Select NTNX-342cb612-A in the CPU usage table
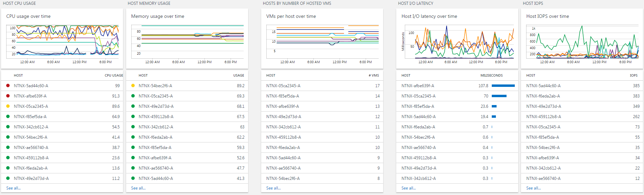This screenshot has width=644, height=195. [31, 127]
